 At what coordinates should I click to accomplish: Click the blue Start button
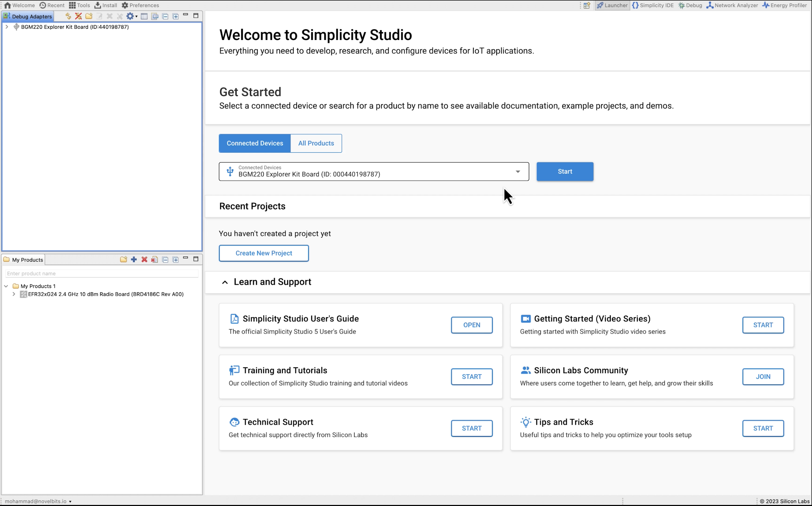click(565, 172)
